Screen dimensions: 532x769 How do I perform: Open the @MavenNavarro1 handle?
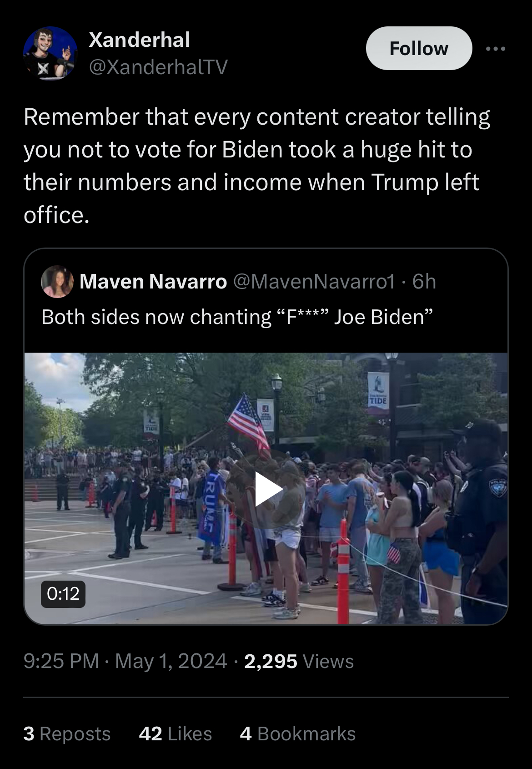point(314,282)
